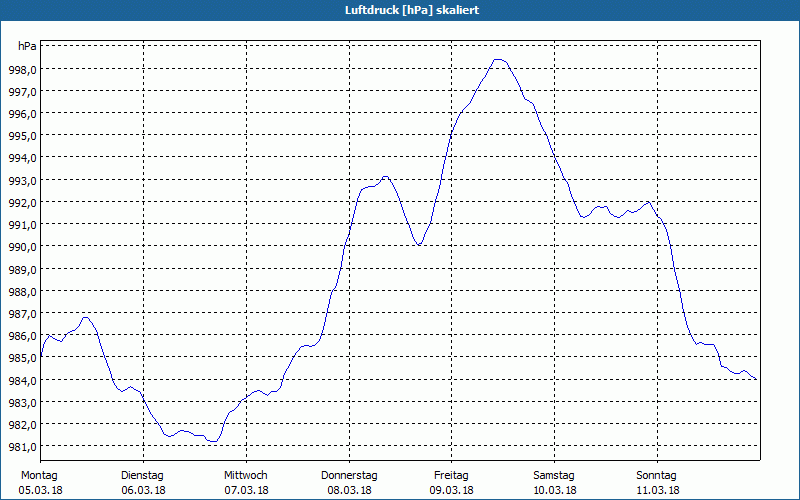
Task: Select the 996,0 axis value
Action: [x=22, y=113]
